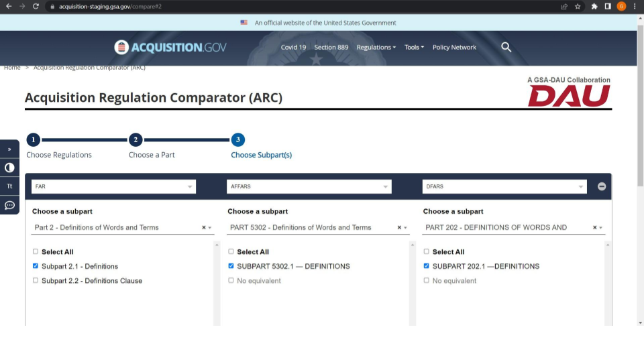
Task: Open the FAR regulation dropdown
Action: (113, 186)
